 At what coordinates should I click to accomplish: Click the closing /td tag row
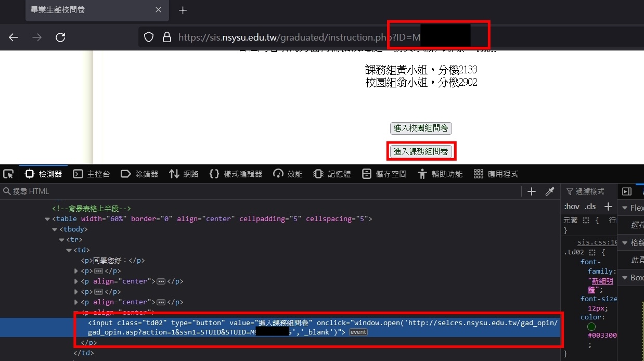[x=83, y=353]
